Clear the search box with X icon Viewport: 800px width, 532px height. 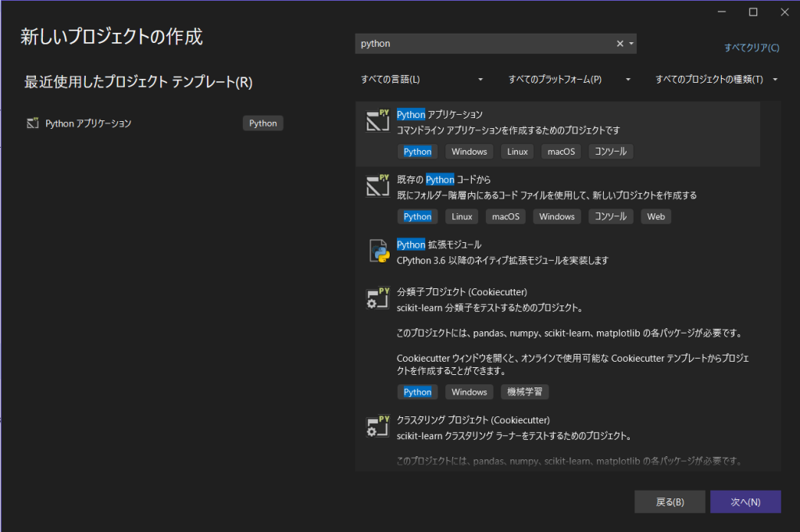(620, 44)
